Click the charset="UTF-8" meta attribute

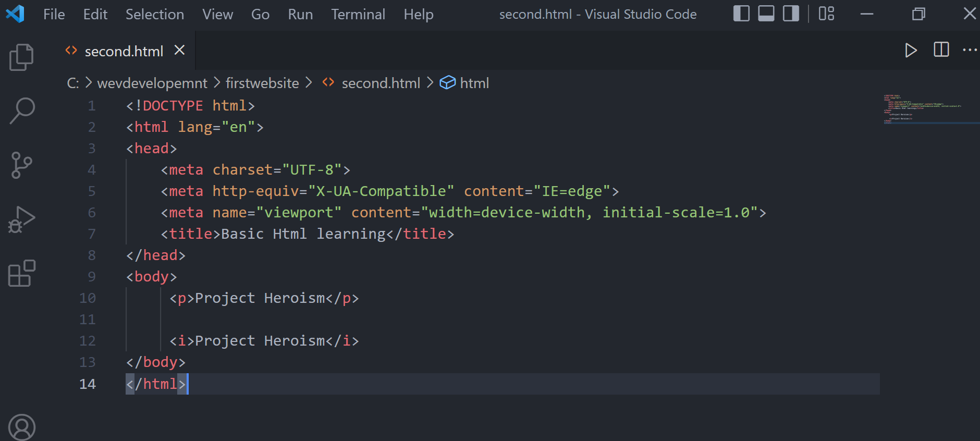tap(277, 170)
